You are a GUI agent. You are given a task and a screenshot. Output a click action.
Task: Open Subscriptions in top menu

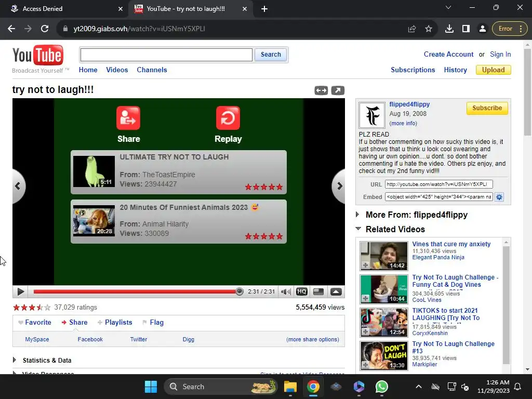[413, 70]
